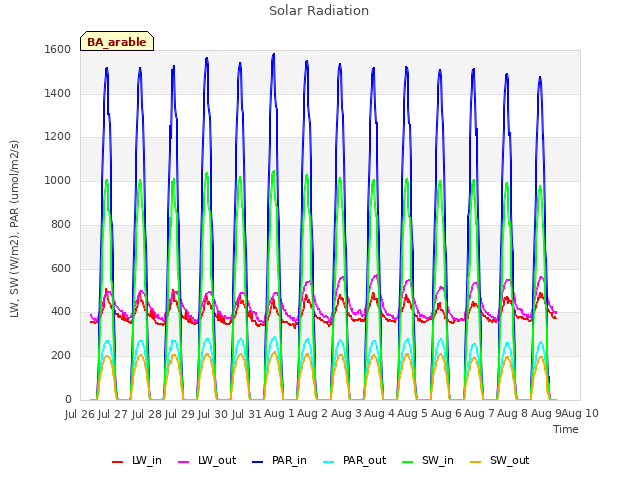The width and height of the screenshot is (640, 480).
Task: Click the Aug 10 x-axis date label
Action: tap(580, 413)
